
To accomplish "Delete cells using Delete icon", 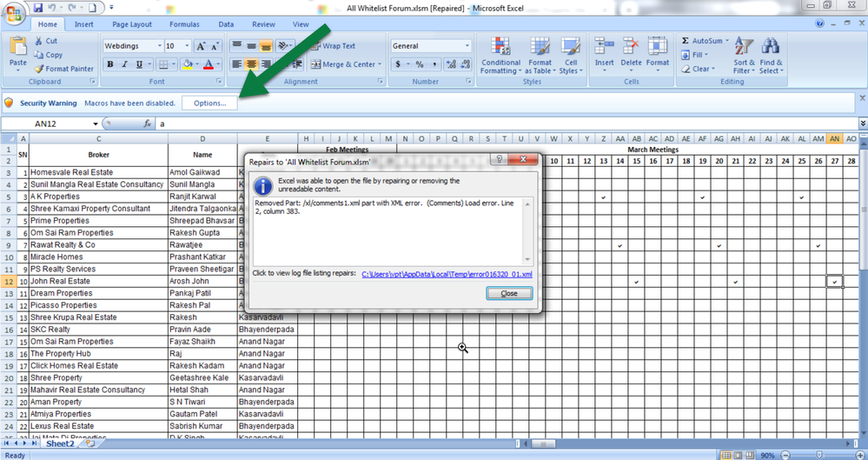I will click(x=631, y=47).
